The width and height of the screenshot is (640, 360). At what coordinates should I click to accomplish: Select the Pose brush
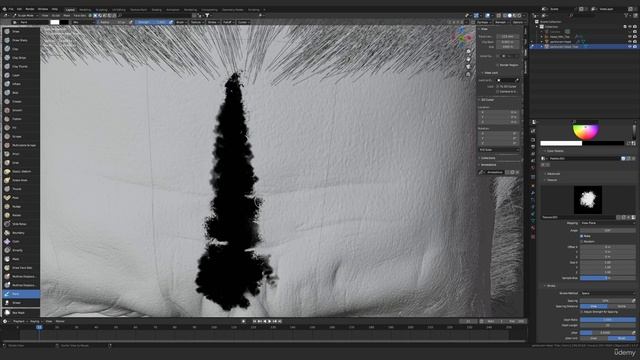click(21, 198)
